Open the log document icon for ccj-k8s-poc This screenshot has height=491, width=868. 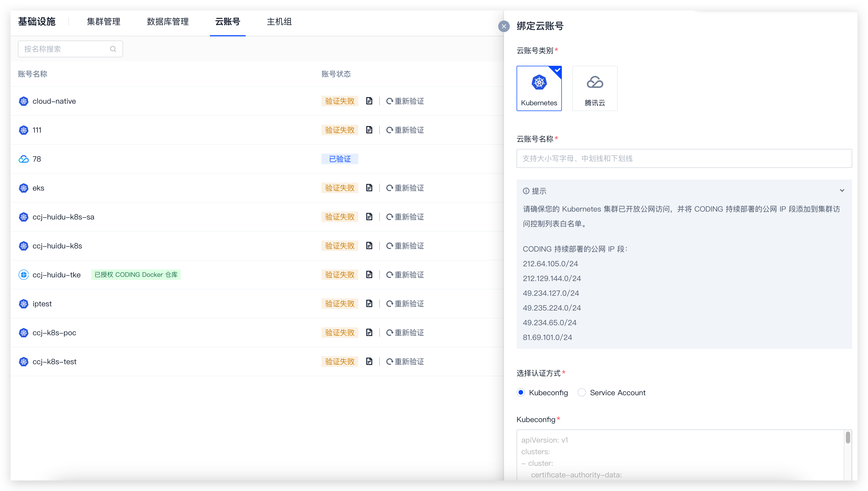pos(369,333)
